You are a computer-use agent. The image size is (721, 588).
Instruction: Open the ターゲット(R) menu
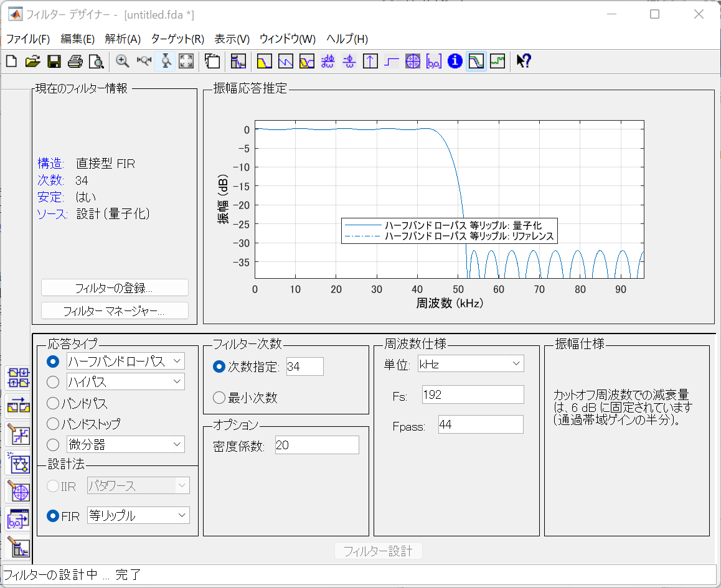[x=177, y=39]
